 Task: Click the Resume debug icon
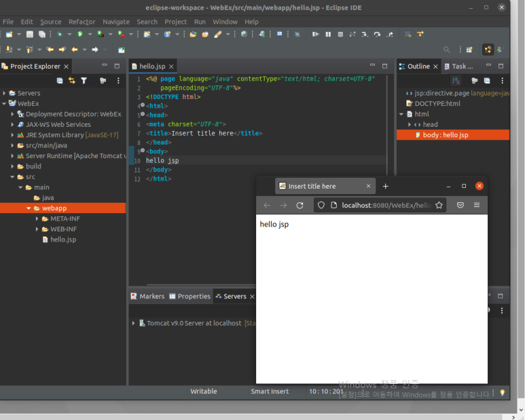click(315, 34)
